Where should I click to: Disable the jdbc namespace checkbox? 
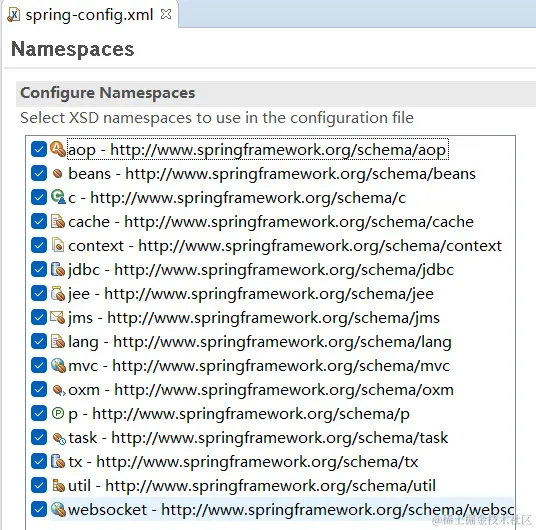[x=39, y=269]
